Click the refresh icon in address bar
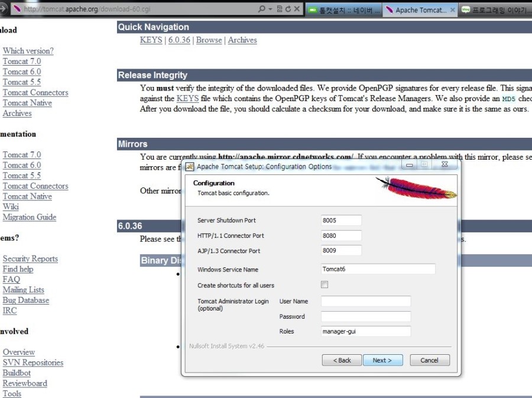 point(288,9)
